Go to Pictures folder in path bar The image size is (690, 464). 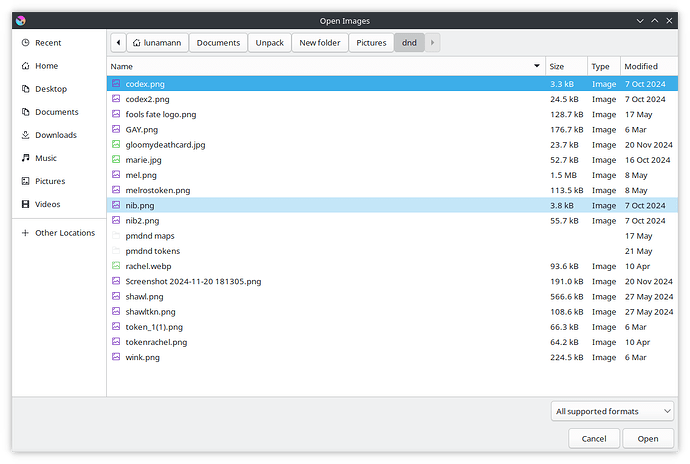pyautogui.click(x=371, y=43)
